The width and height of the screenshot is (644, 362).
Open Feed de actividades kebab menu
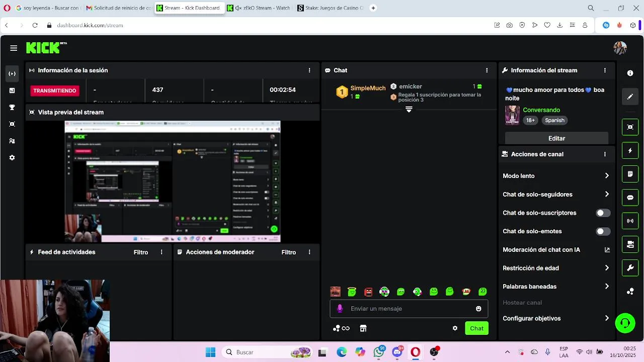pos(162,252)
